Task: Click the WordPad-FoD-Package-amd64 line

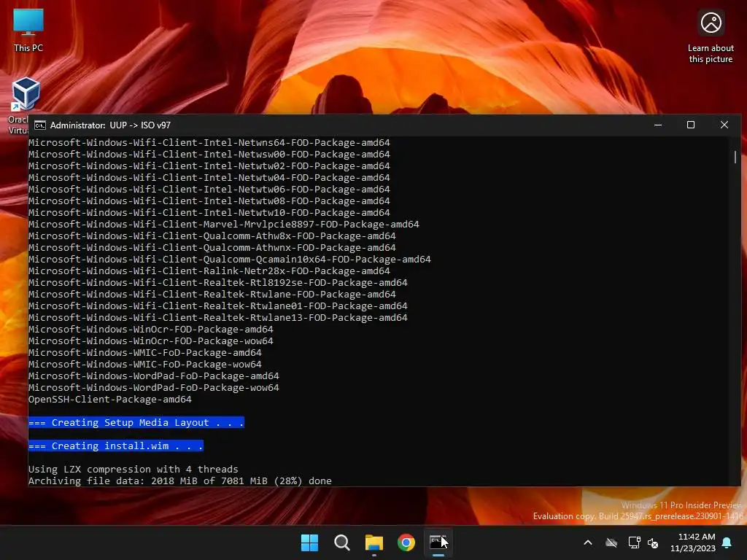Action: pyautogui.click(x=153, y=376)
